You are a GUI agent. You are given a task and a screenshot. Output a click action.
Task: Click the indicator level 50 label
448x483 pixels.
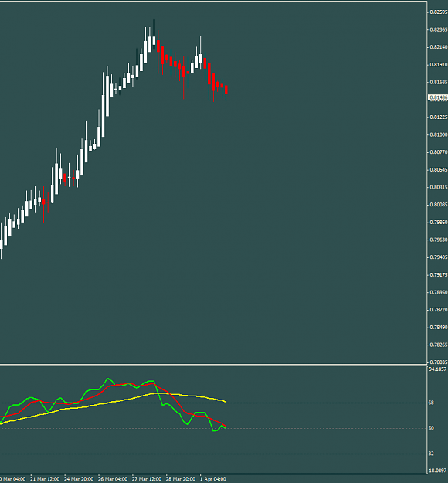point(431,428)
